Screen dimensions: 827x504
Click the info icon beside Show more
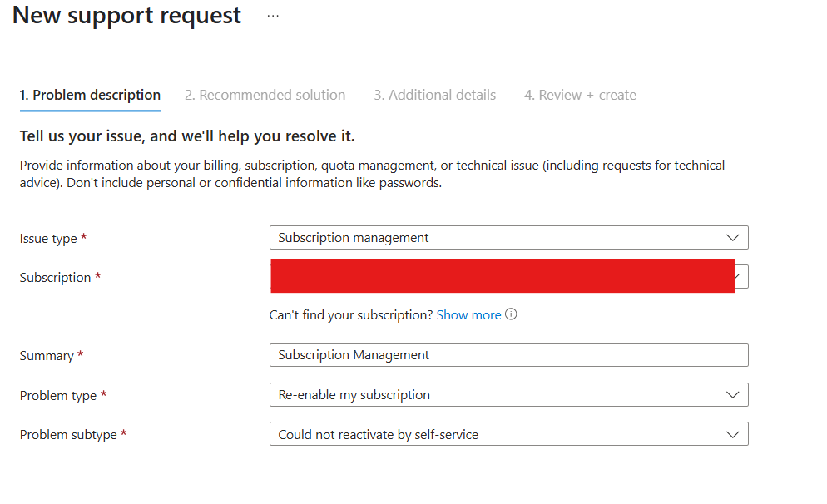click(511, 314)
